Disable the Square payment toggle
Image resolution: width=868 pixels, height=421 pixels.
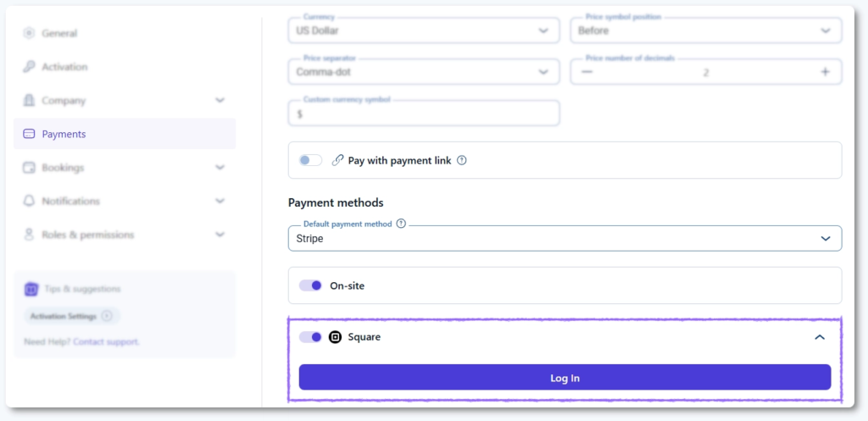point(310,337)
